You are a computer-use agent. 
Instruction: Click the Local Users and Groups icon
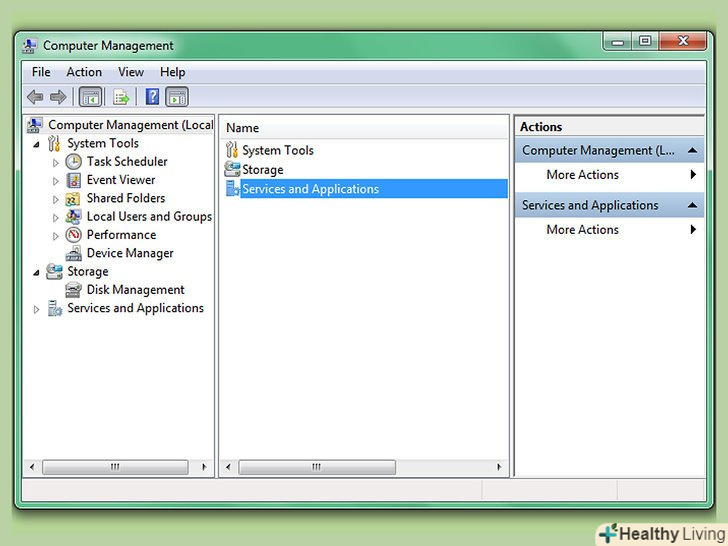[x=73, y=217]
